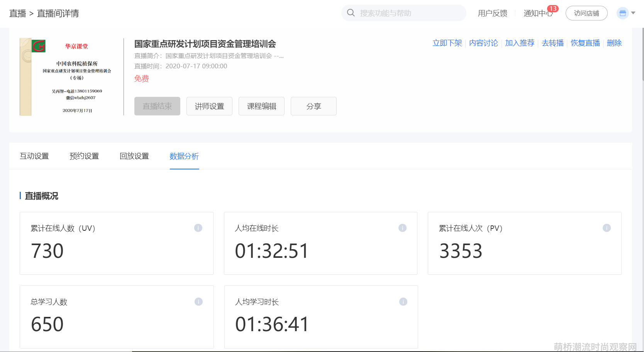Open 讲师设置

209,106
